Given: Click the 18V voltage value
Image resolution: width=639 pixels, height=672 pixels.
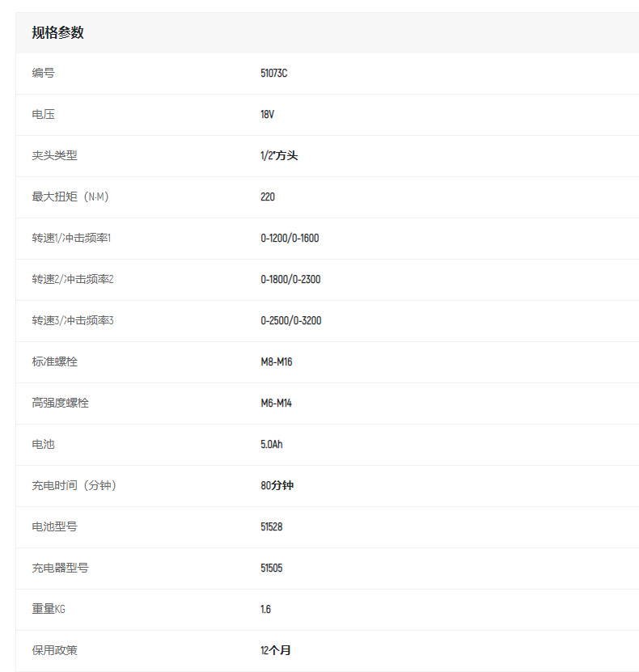Looking at the screenshot, I should [x=267, y=115].
